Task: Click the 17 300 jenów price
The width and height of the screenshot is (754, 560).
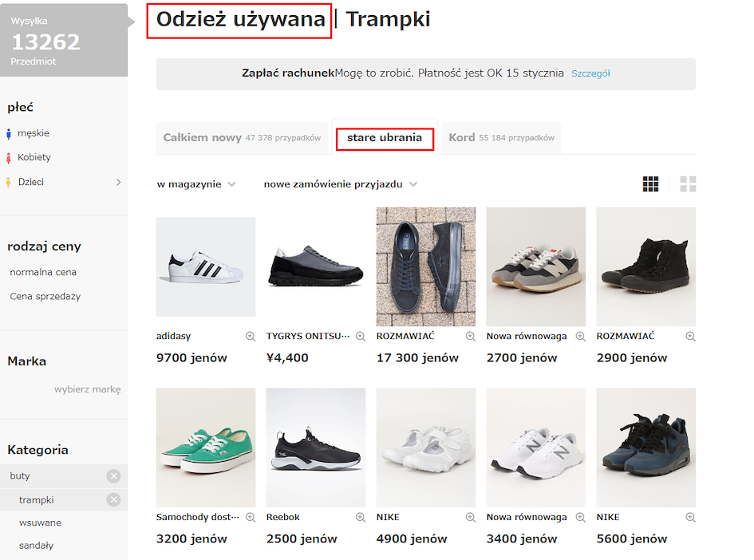Action: click(418, 357)
